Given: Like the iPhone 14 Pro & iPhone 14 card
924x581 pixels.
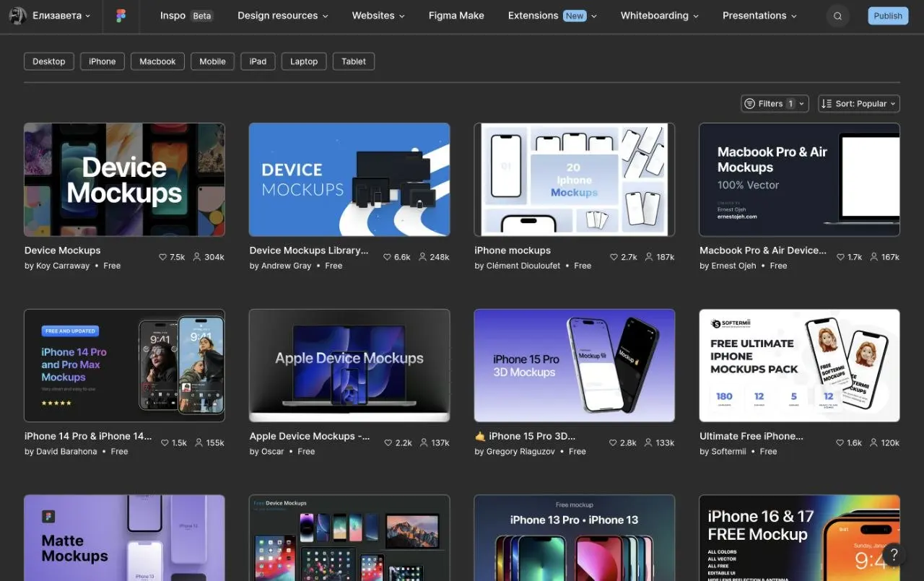Looking at the screenshot, I should (x=165, y=442).
